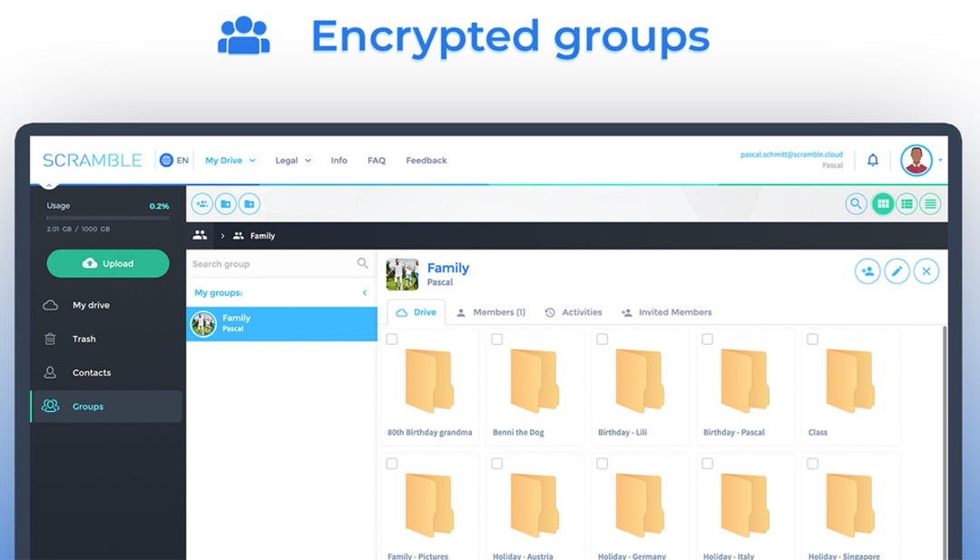This screenshot has width=980, height=560.
Task: Edit the Family group with the pencil icon
Action: pos(897,271)
